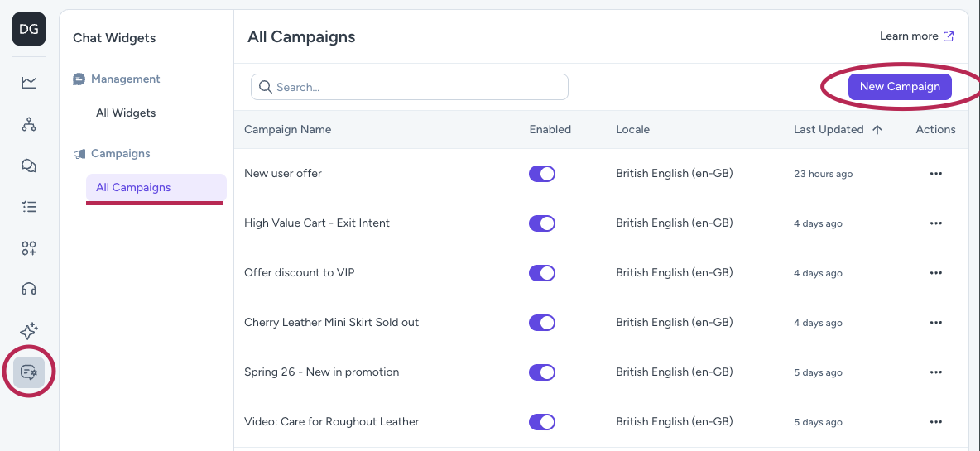The width and height of the screenshot is (980, 451).
Task: Click the task list icon in sidebar
Action: [29, 207]
